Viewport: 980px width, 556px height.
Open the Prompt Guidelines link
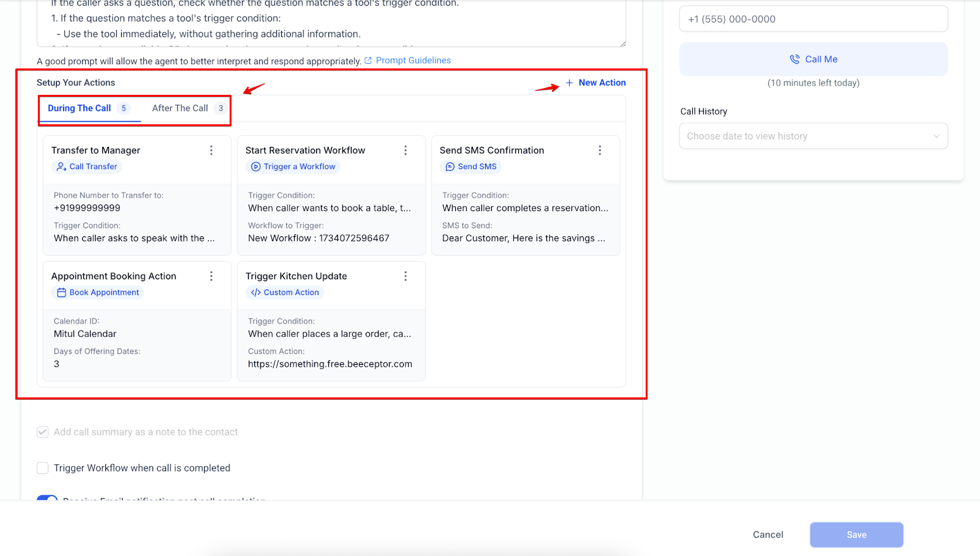click(413, 61)
